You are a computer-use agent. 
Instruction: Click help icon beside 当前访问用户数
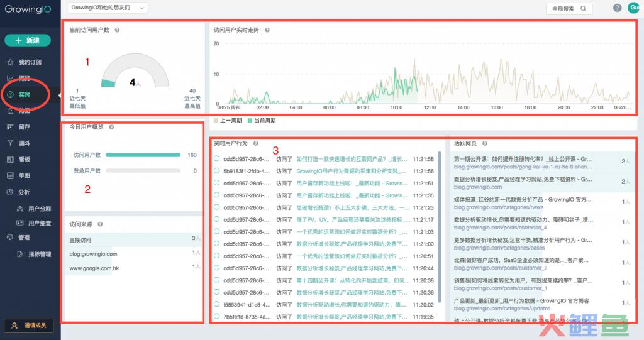[117, 30]
